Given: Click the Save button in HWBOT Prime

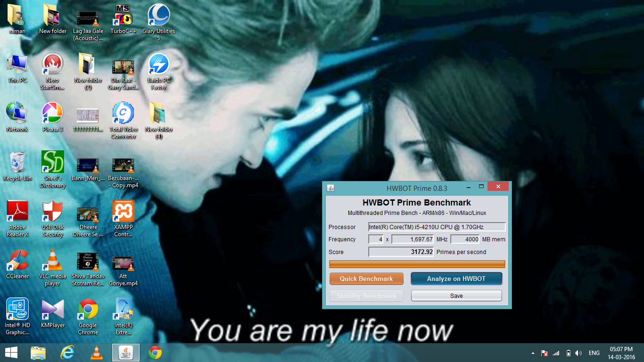Looking at the screenshot, I should point(456,296).
